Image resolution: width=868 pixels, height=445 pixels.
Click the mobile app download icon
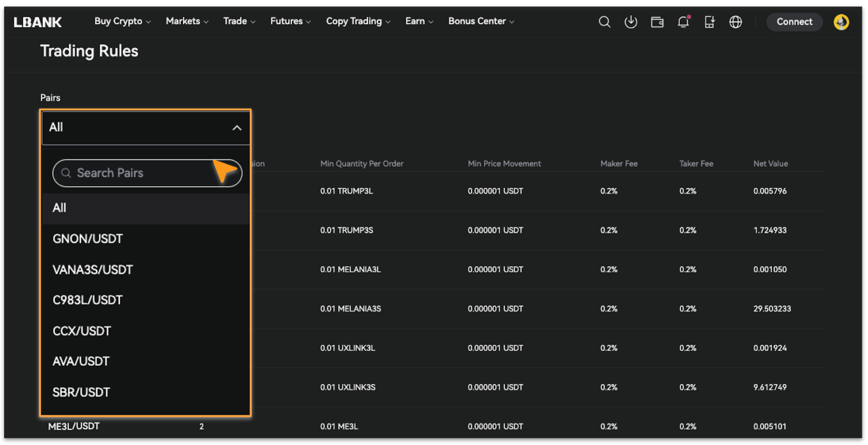click(x=710, y=22)
